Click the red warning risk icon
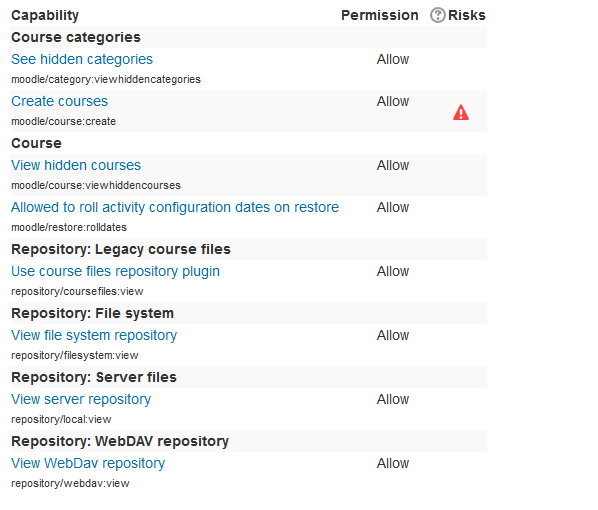The height and width of the screenshot is (510, 598). [x=461, y=113]
